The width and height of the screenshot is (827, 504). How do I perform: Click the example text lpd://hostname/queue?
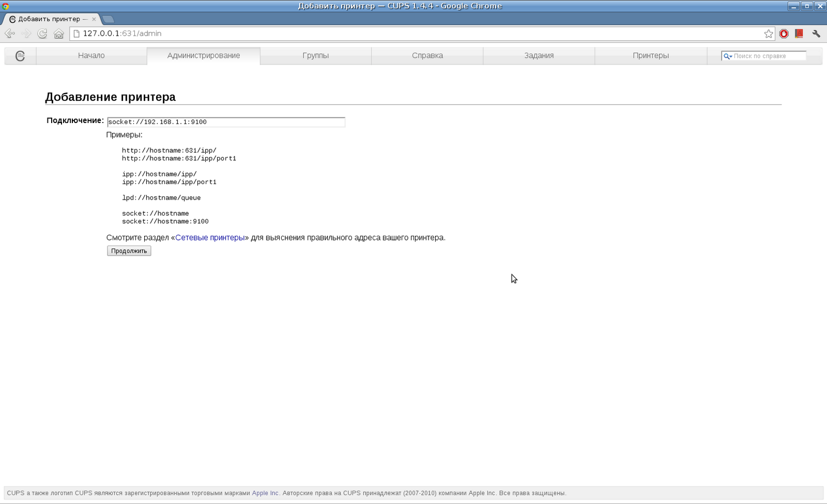(161, 198)
